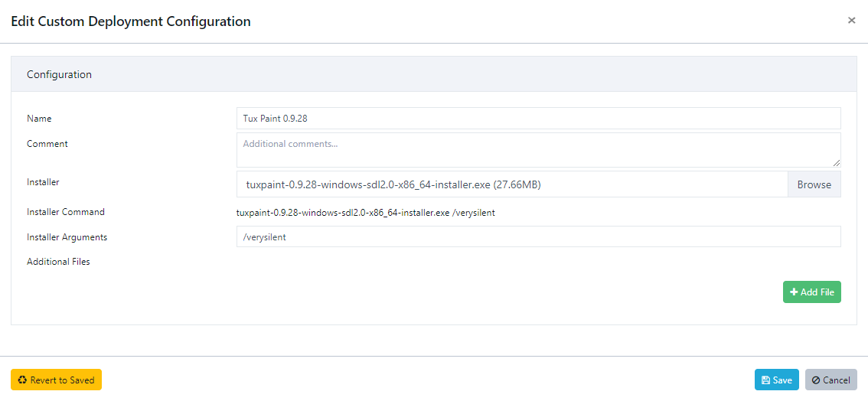Click into the Name field containing Tux Paint 0.9.28

pyautogui.click(x=539, y=119)
